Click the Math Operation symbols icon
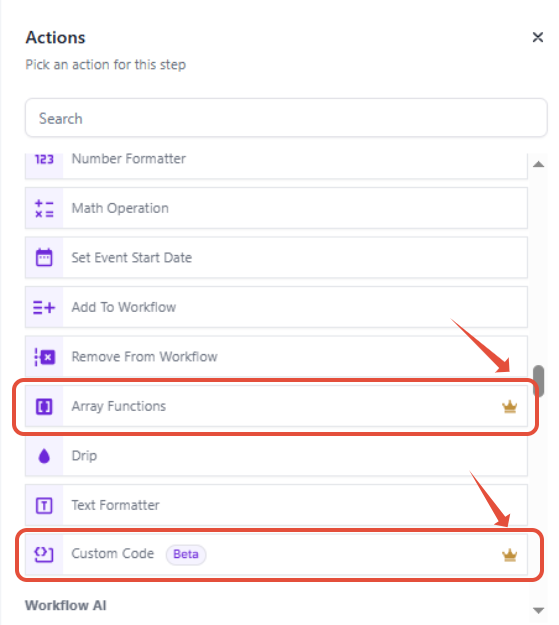Image resolution: width=559 pixels, height=625 pixels. click(44, 208)
